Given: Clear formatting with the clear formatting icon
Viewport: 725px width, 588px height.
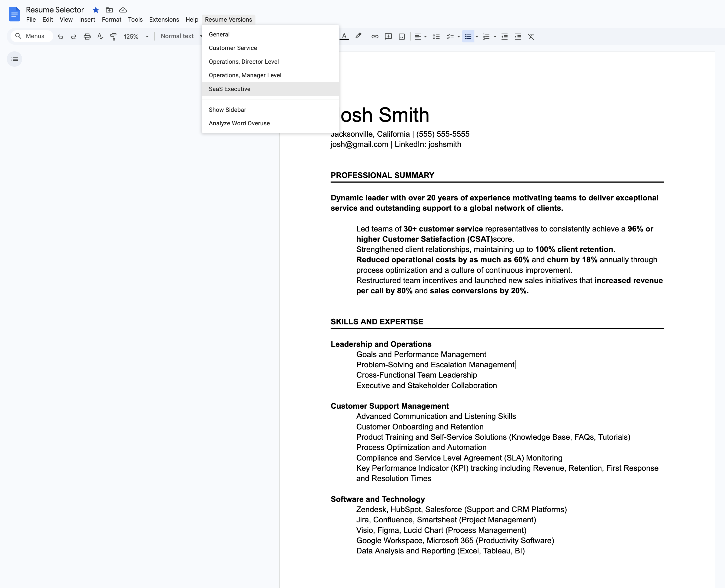Looking at the screenshot, I should point(531,36).
